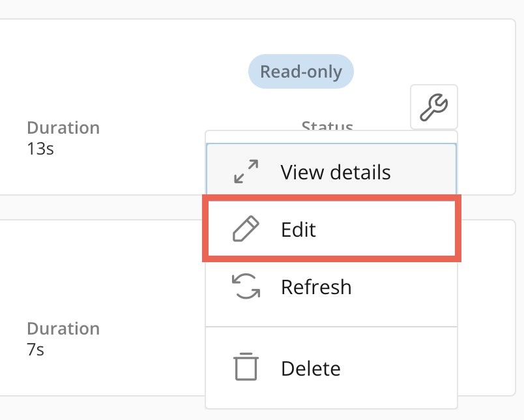This screenshot has height=420, width=524.
Task: Click the expand arrows icon beside View details
Action: (x=246, y=172)
